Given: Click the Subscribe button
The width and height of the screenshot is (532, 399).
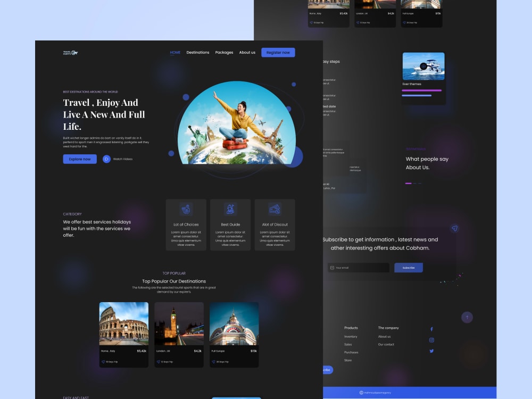Looking at the screenshot, I should (x=409, y=268).
